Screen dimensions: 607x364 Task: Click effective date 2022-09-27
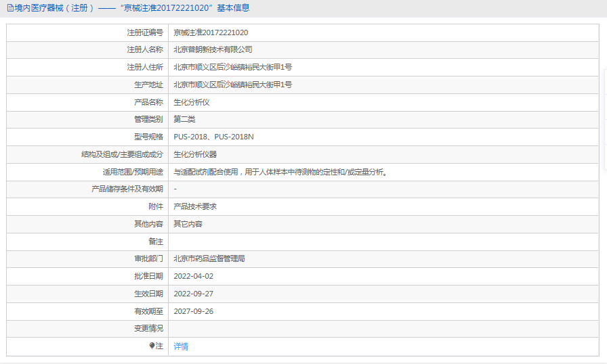[194, 294]
